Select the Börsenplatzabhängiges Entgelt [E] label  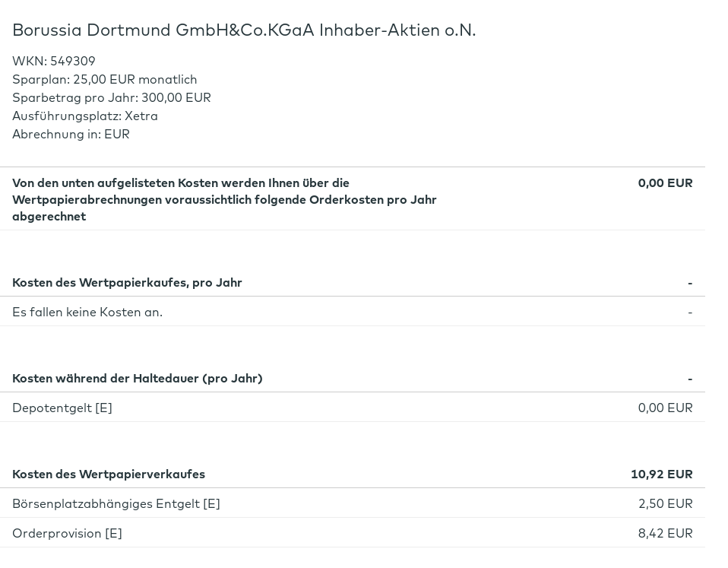pos(116,503)
